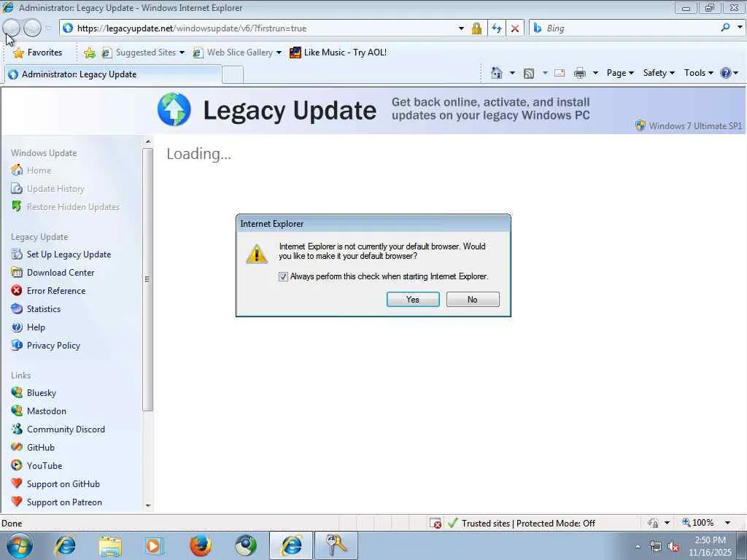Click the Refresh icon beside the address bar
This screenshot has height=560, width=747.
click(496, 28)
